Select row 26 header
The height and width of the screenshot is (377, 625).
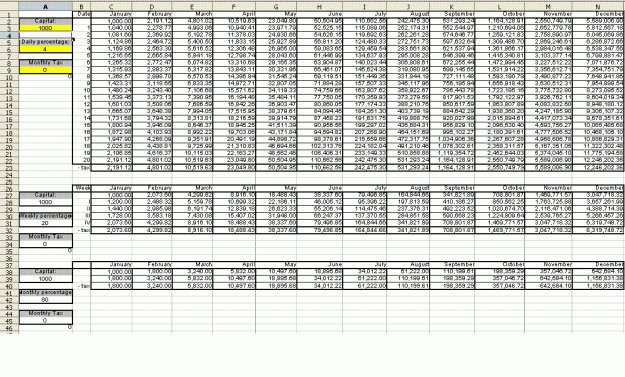[9, 188]
